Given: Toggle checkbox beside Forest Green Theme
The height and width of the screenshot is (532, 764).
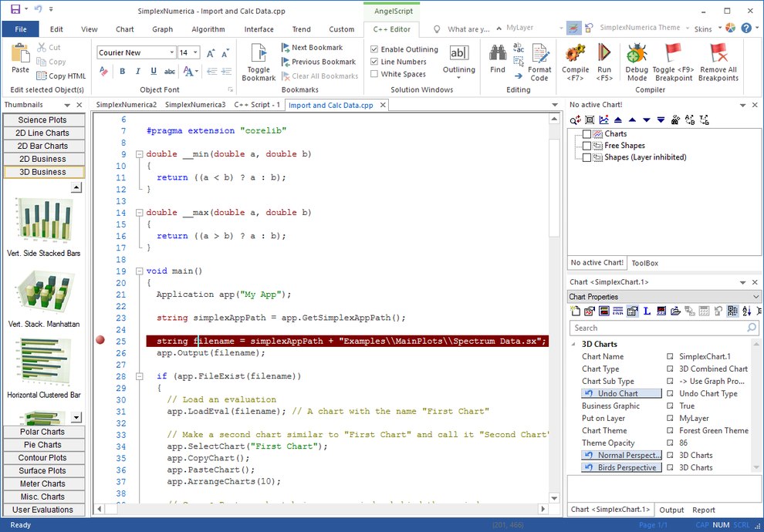Looking at the screenshot, I should click(x=670, y=431).
